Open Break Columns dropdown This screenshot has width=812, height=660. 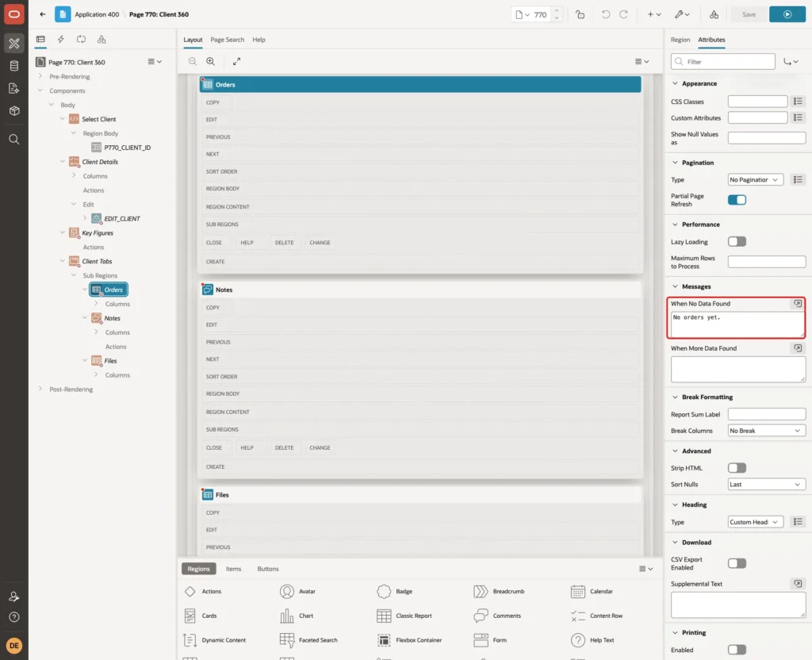pos(767,431)
